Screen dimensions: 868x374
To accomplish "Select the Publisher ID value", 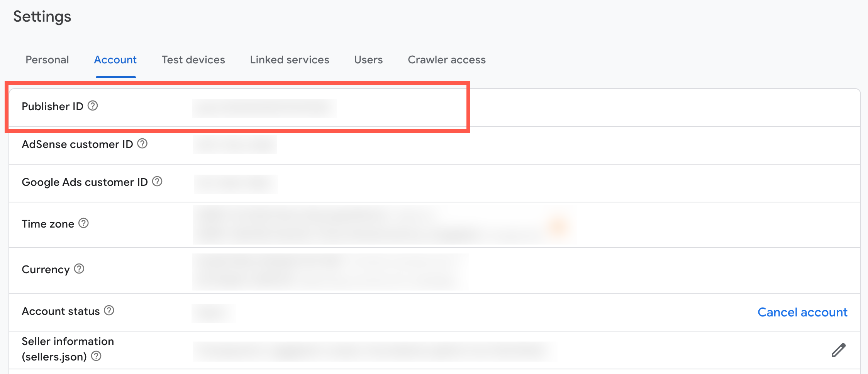I will coord(264,107).
